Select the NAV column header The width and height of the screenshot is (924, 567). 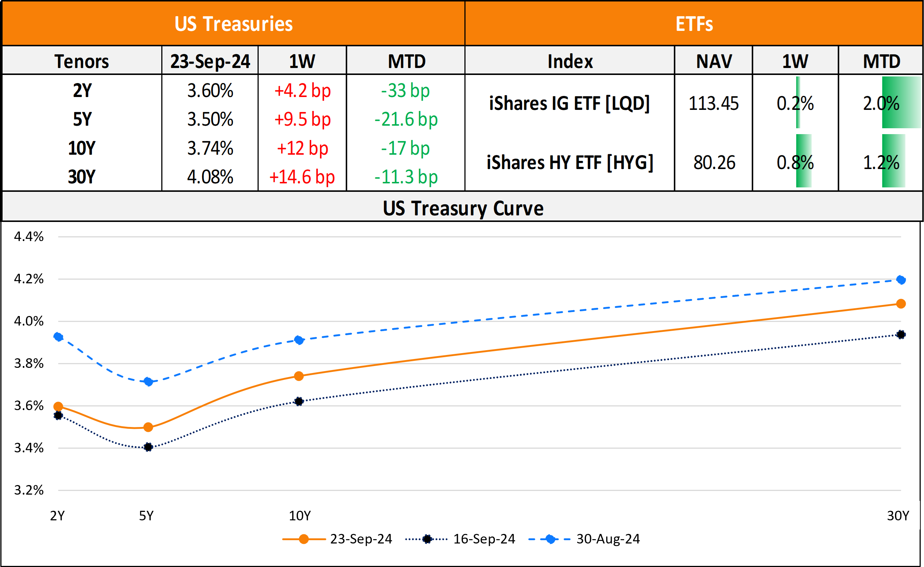point(713,61)
